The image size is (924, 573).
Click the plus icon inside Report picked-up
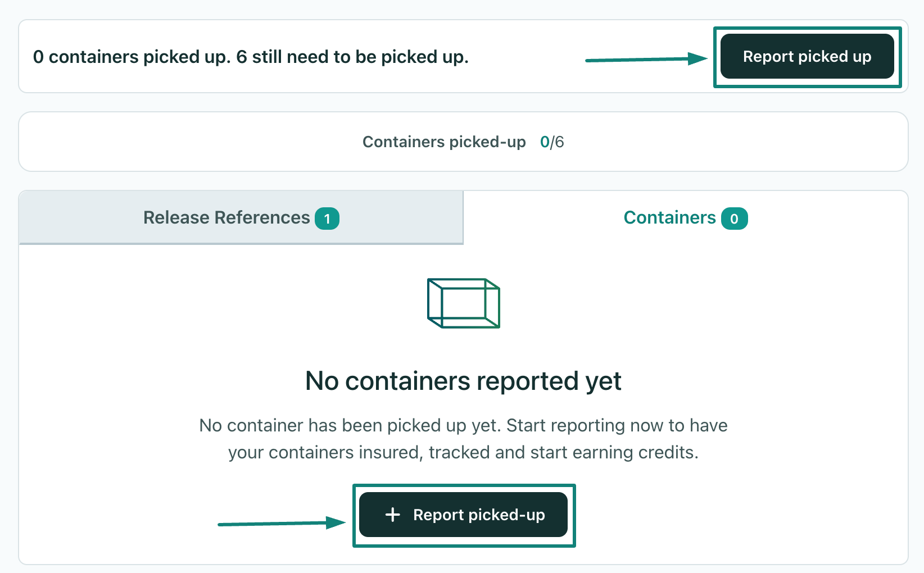[393, 515]
